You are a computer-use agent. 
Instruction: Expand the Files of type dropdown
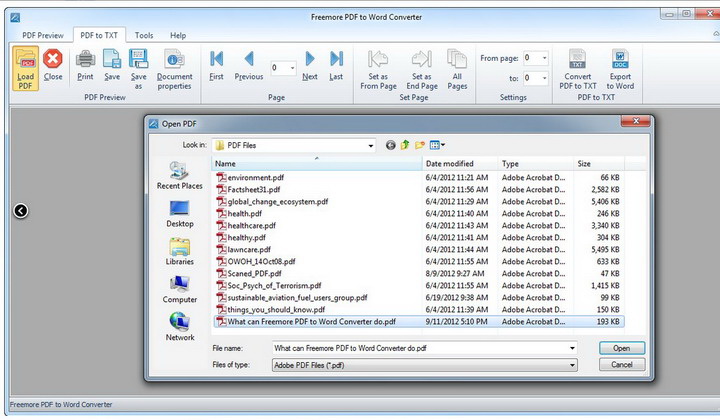coord(572,365)
